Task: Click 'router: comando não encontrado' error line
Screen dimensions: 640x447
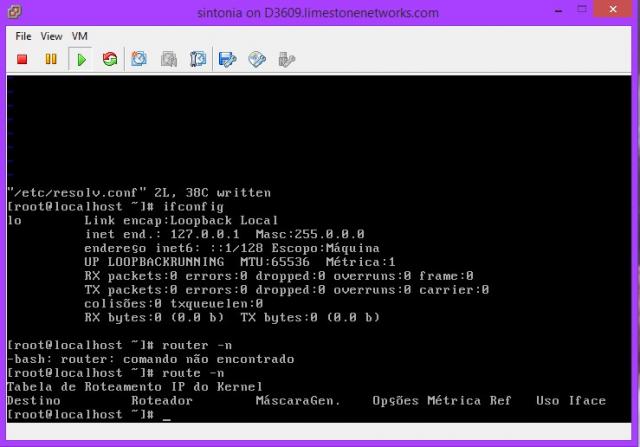Action: 151,359
